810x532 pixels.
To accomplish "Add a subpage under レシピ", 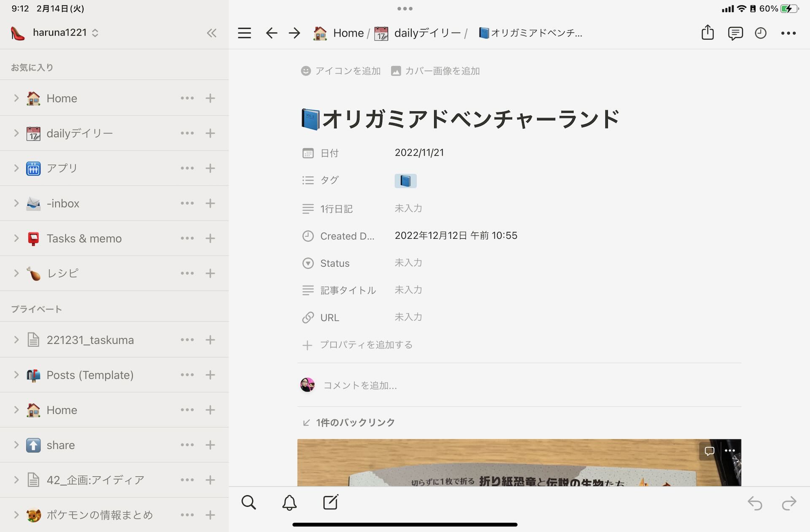I will tap(210, 273).
